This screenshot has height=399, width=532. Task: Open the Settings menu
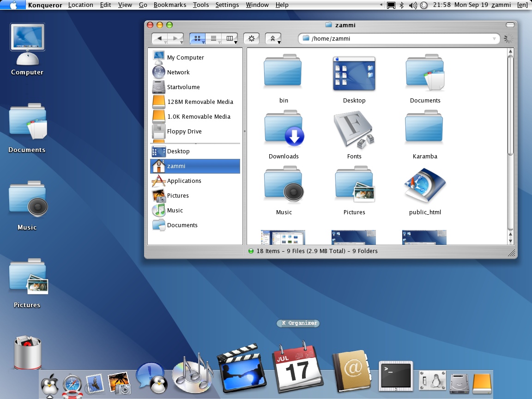click(x=227, y=5)
